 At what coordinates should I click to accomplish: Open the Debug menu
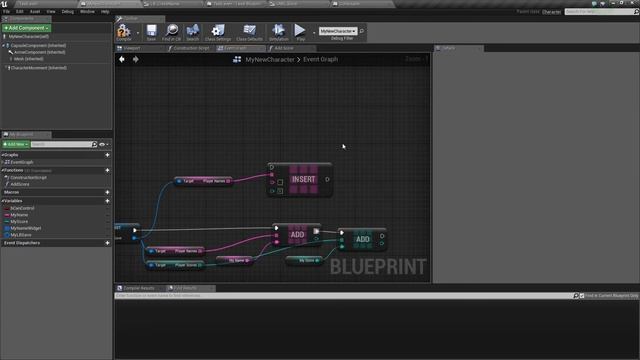(67, 11)
